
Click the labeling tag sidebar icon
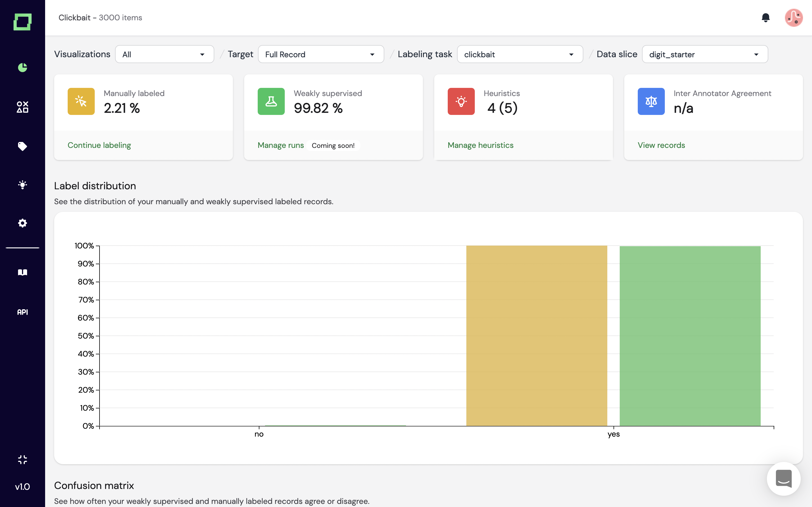pyautogui.click(x=23, y=146)
